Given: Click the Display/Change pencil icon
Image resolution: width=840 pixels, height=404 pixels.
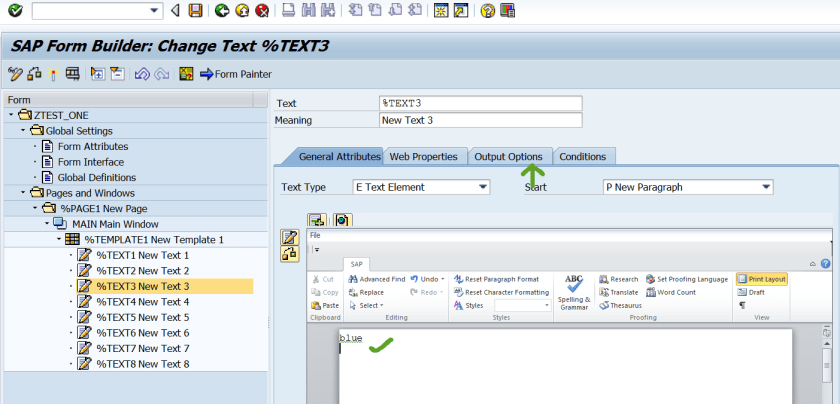Looking at the screenshot, I should [x=14, y=74].
